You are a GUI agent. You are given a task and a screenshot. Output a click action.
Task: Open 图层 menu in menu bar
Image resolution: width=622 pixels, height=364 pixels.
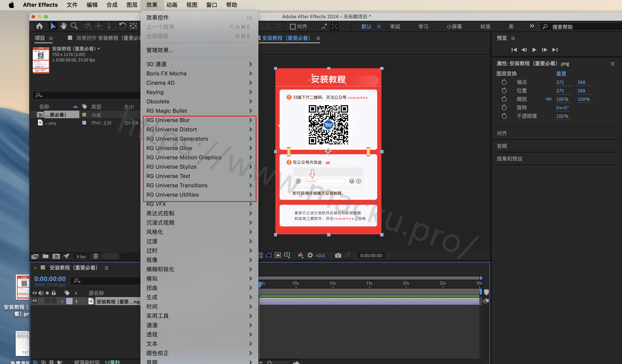coord(132,5)
